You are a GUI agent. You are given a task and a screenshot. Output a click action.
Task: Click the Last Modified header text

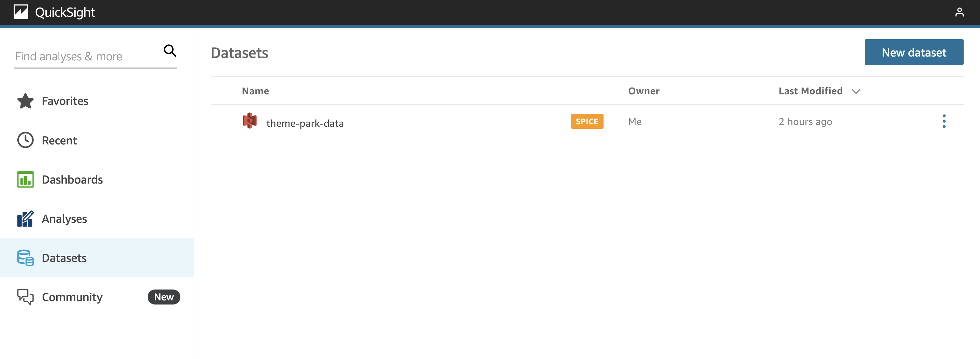[x=810, y=91]
